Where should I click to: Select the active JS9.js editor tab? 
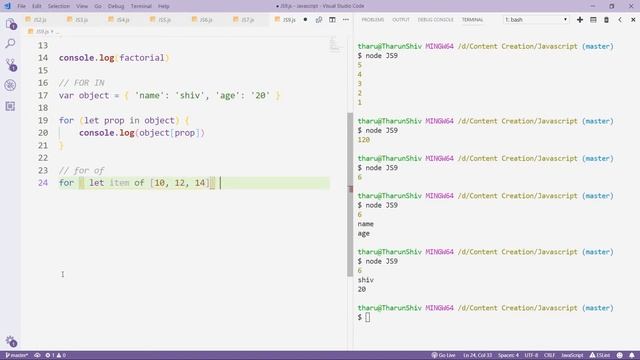[289, 20]
